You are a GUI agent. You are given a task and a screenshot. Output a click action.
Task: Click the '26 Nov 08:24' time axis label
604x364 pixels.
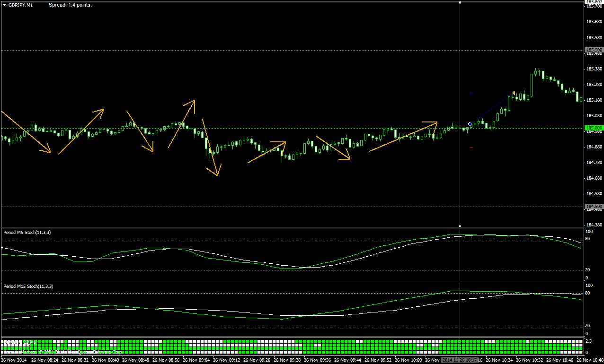[46, 360]
